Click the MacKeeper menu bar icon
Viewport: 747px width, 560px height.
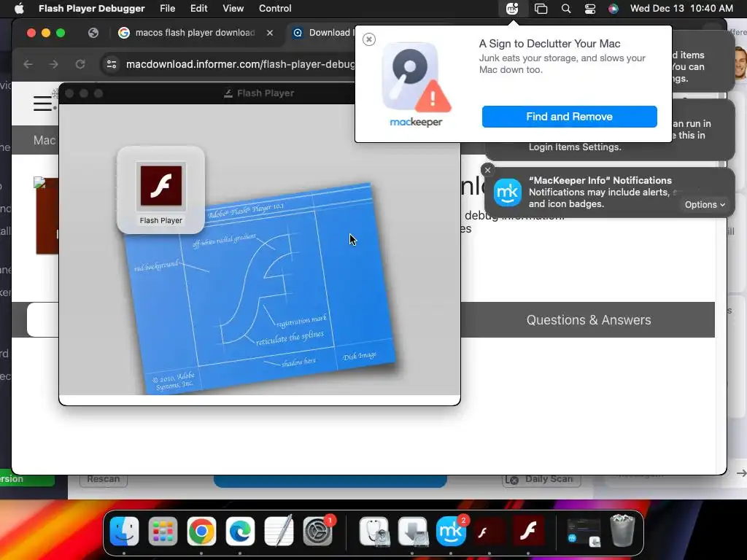tap(512, 8)
